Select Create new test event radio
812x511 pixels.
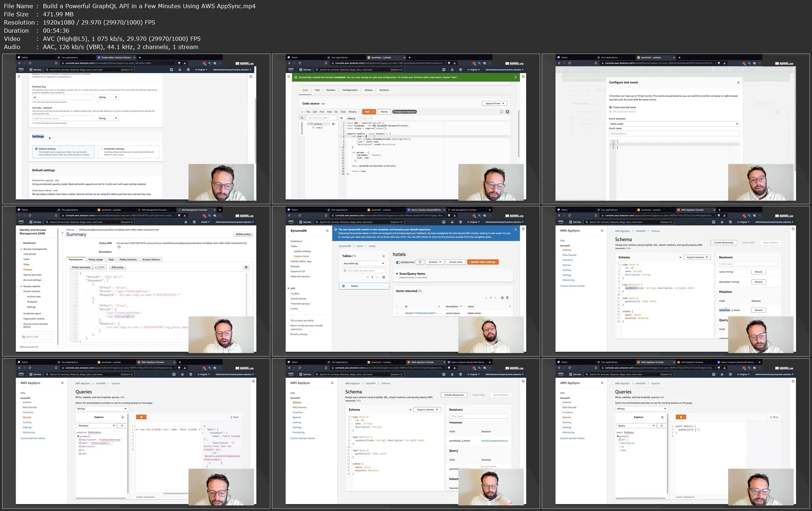[611, 107]
